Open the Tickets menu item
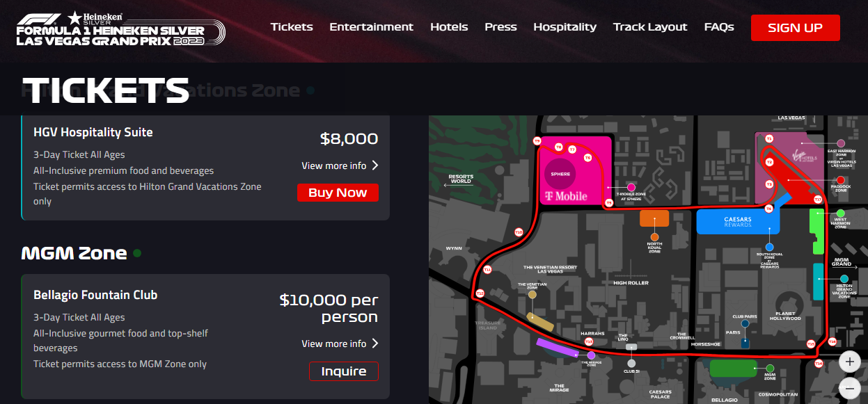The width and height of the screenshot is (868, 404). (292, 27)
